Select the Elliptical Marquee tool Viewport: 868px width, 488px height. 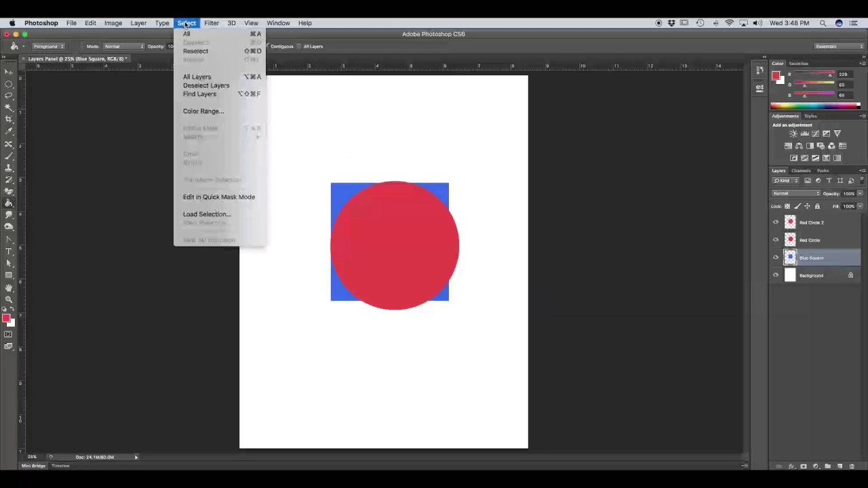click(9, 83)
